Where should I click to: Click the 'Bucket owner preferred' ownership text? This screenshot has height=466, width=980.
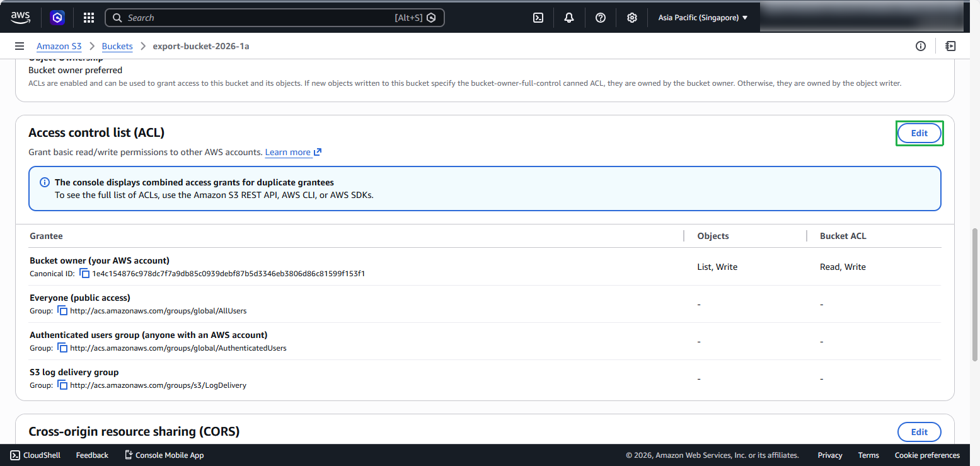pos(76,70)
